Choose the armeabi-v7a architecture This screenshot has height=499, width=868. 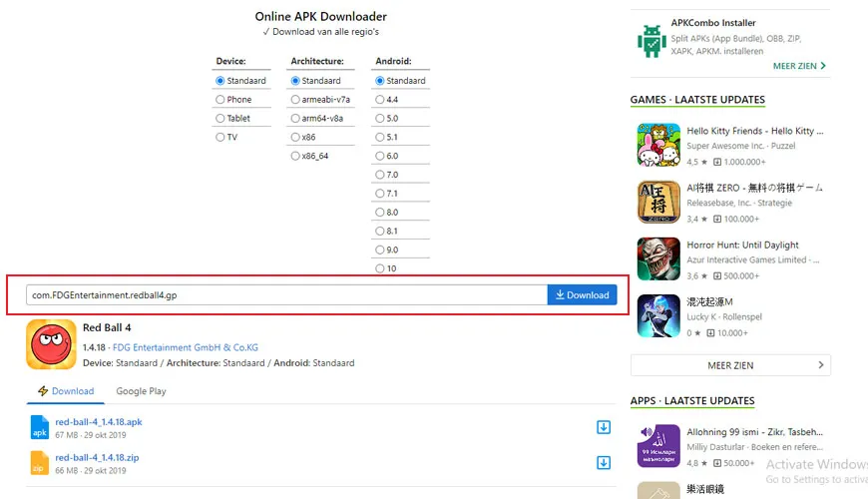[x=295, y=100]
